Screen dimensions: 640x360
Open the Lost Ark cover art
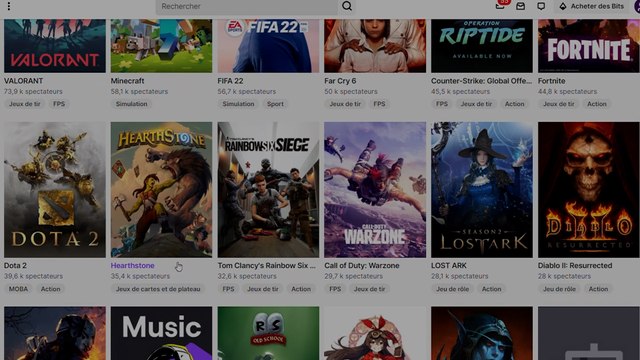coord(482,189)
